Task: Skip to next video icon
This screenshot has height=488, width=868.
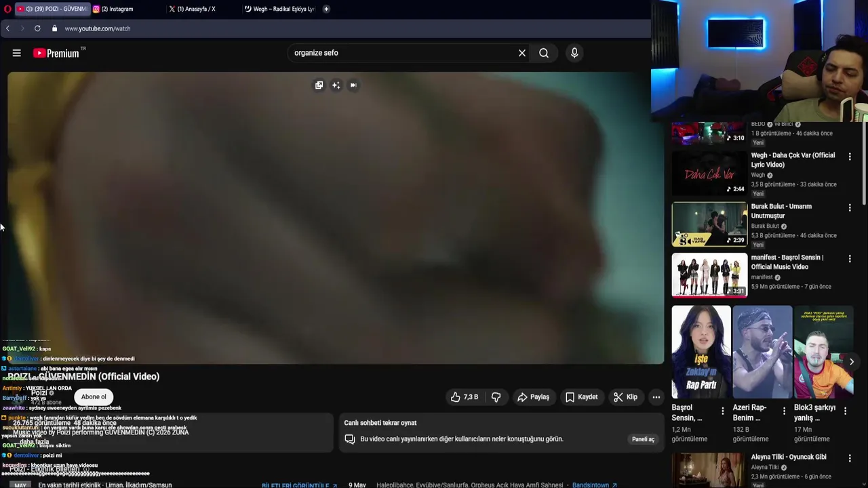Action: coord(353,85)
